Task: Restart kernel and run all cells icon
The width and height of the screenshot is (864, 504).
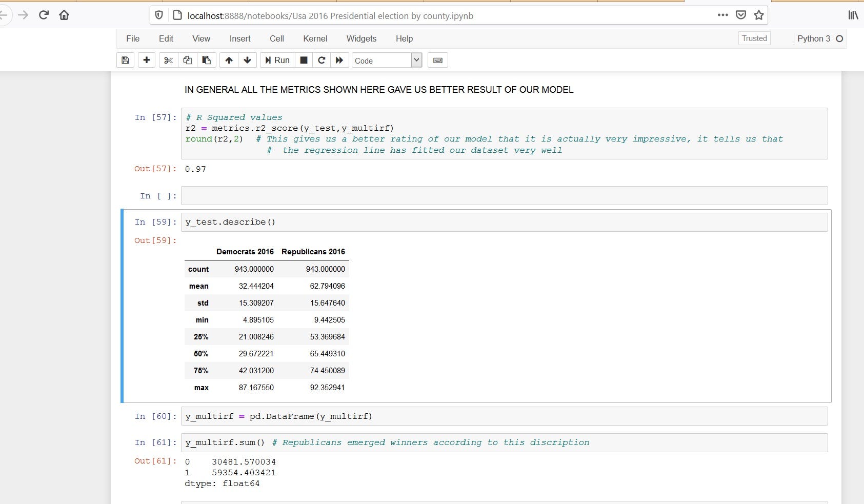Action: (339, 60)
